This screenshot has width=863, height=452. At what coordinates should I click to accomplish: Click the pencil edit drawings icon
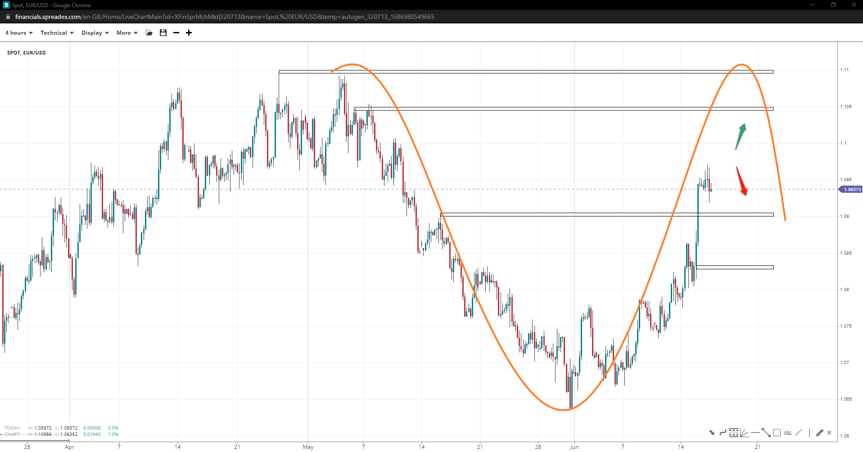(x=819, y=433)
